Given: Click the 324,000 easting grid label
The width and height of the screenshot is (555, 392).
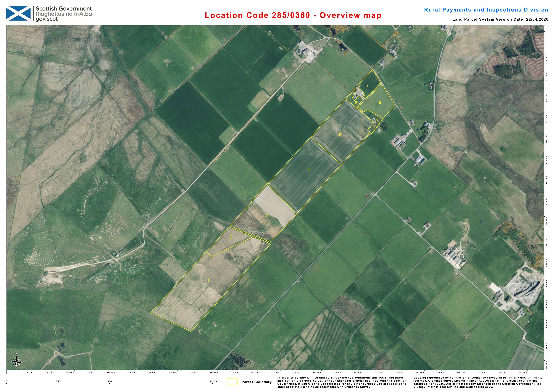Looking at the screenshot, I should 28,372.
